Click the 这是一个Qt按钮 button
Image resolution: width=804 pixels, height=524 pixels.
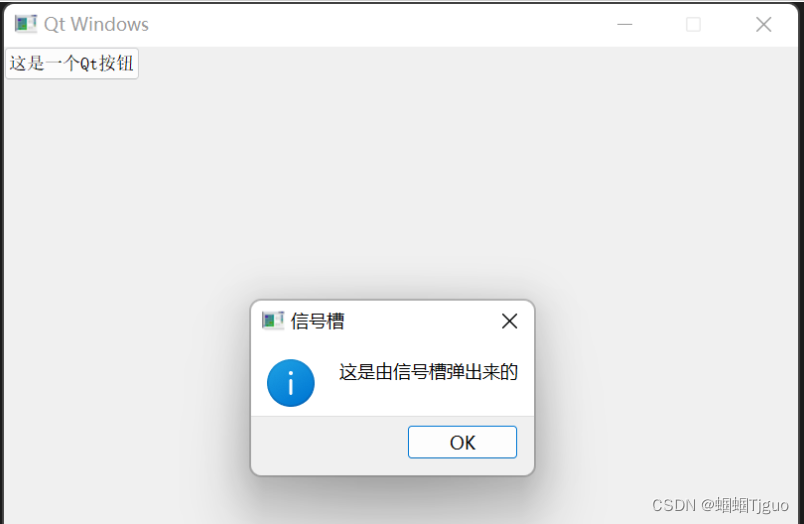pos(72,64)
